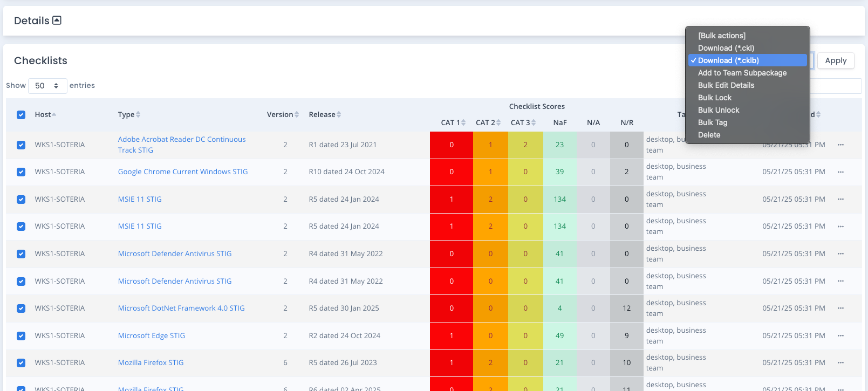Image resolution: width=868 pixels, height=391 pixels.
Task: Click NaF value 39 in Chrome row
Action: [x=560, y=172]
